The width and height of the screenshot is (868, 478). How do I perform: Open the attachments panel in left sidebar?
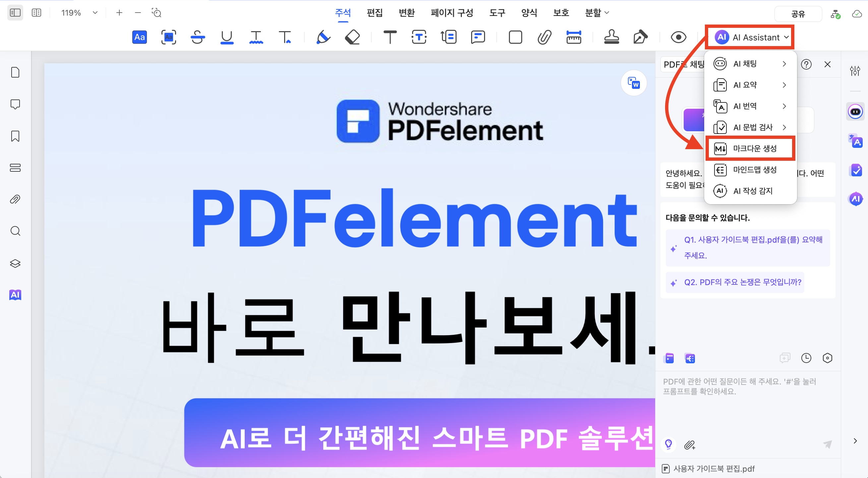click(15, 200)
